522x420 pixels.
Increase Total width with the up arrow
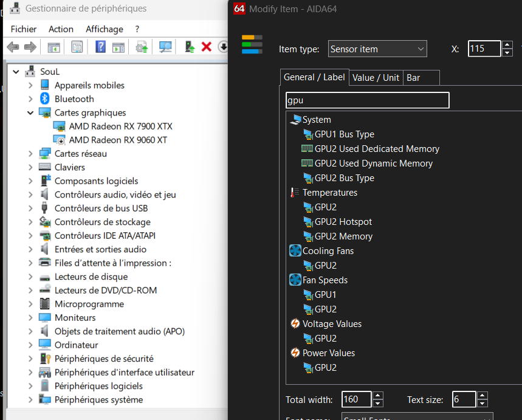click(x=377, y=395)
